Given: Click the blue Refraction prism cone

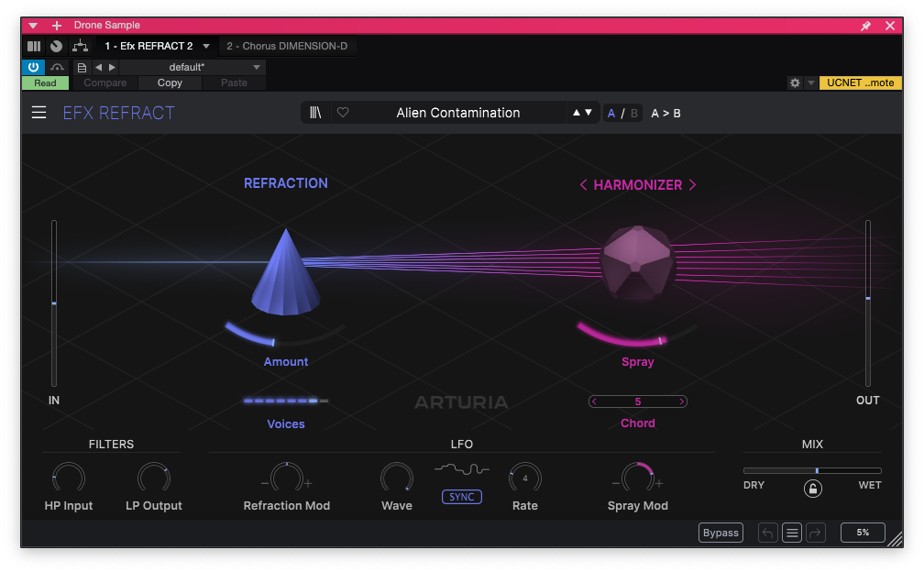Looking at the screenshot, I should pos(286,271).
